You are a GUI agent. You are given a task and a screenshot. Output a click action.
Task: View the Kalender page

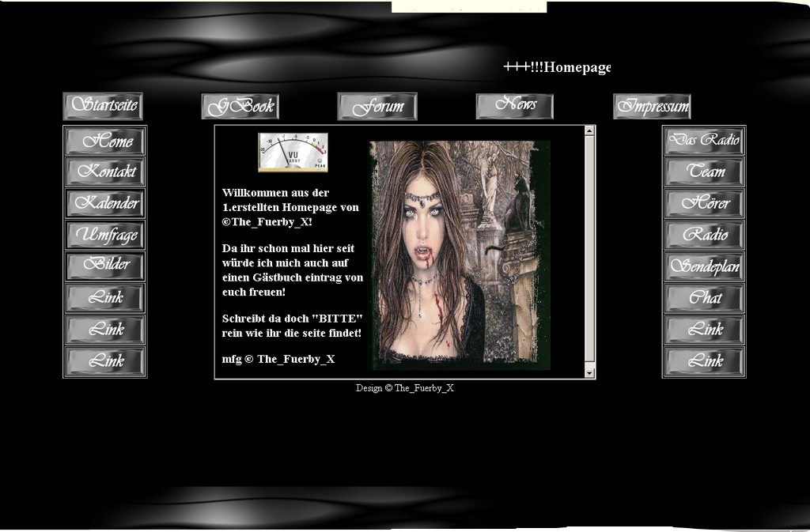105,204
